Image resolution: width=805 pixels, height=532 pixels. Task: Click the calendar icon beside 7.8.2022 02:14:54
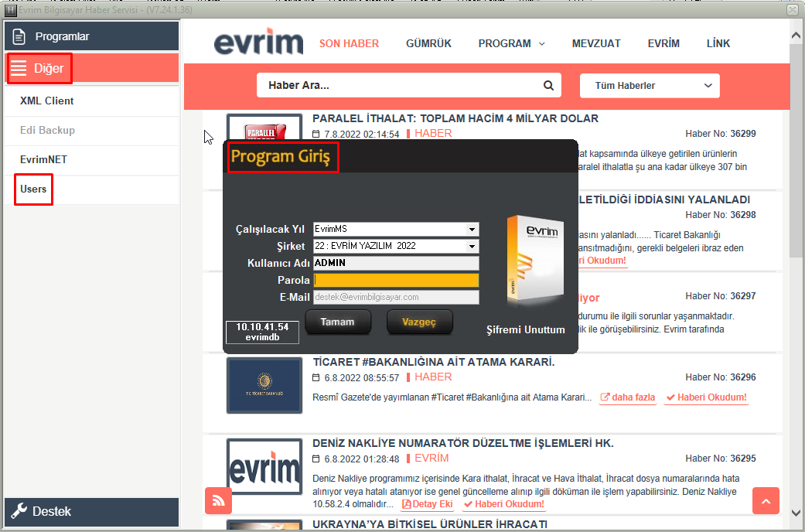pos(316,134)
